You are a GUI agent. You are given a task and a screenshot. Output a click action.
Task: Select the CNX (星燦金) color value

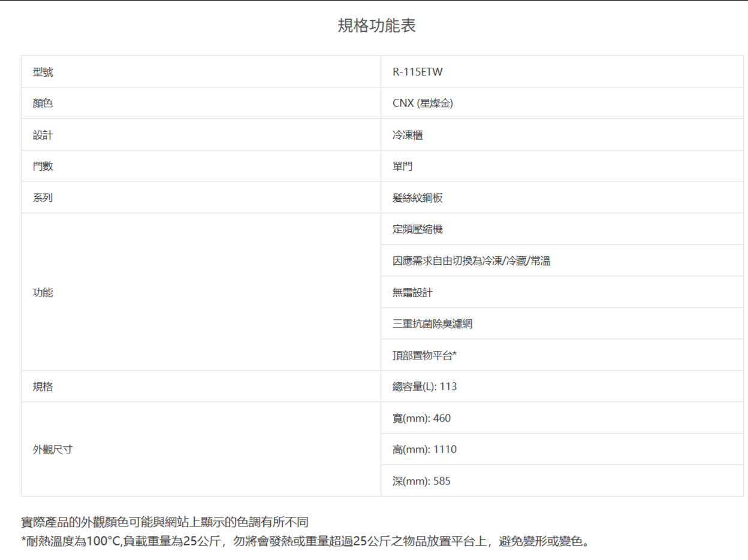click(423, 103)
